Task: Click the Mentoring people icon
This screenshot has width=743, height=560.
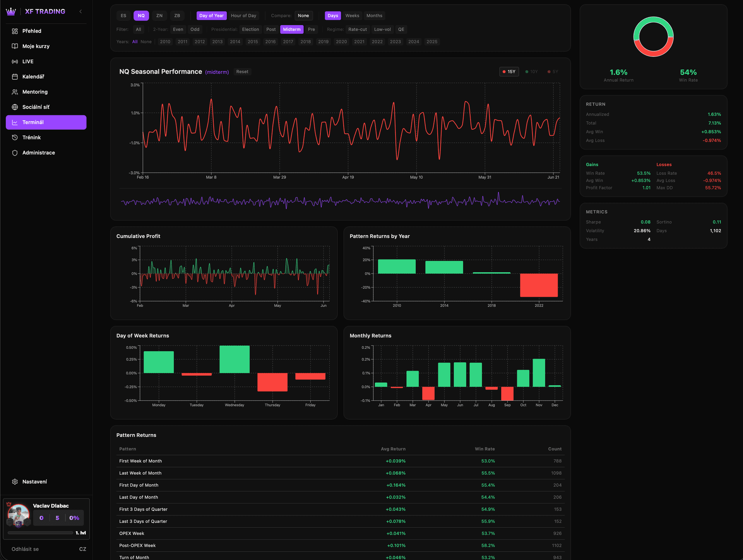Action: [x=15, y=92]
